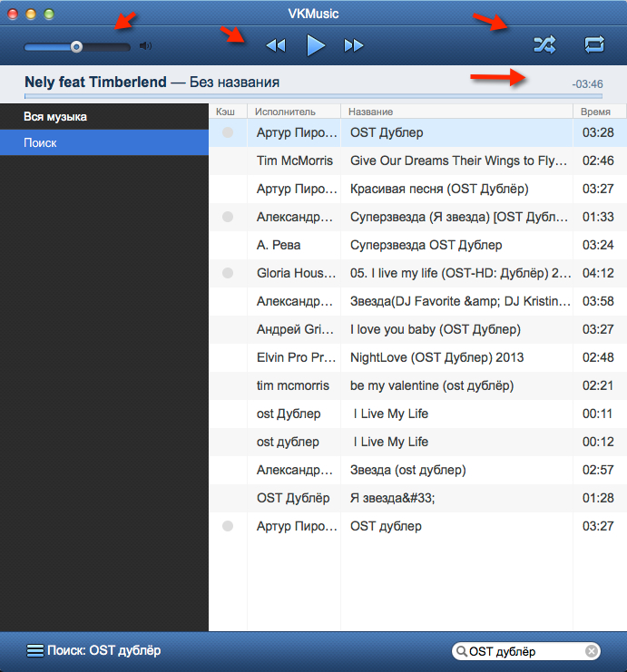The height and width of the screenshot is (672, 627).
Task: Toggle repeat playback mode
Action: 594,44
